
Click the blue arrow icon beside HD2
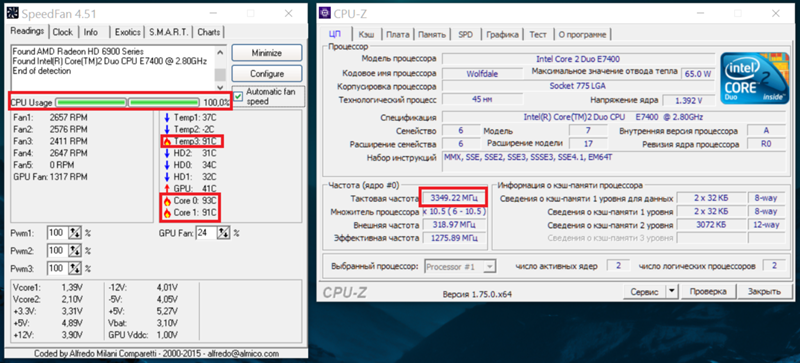(x=167, y=153)
